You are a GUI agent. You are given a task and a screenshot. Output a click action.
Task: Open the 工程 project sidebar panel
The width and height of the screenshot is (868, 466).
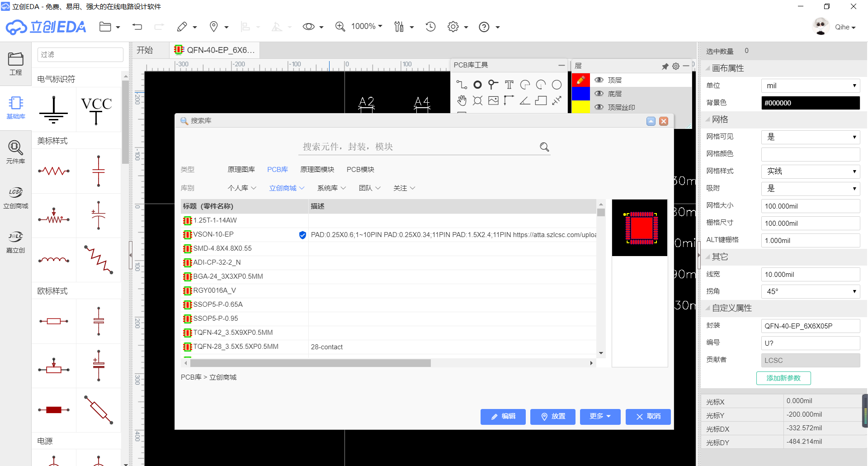click(x=16, y=63)
